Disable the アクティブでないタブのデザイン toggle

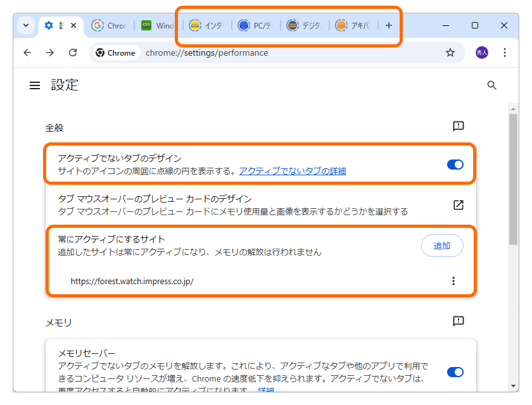pyautogui.click(x=455, y=165)
